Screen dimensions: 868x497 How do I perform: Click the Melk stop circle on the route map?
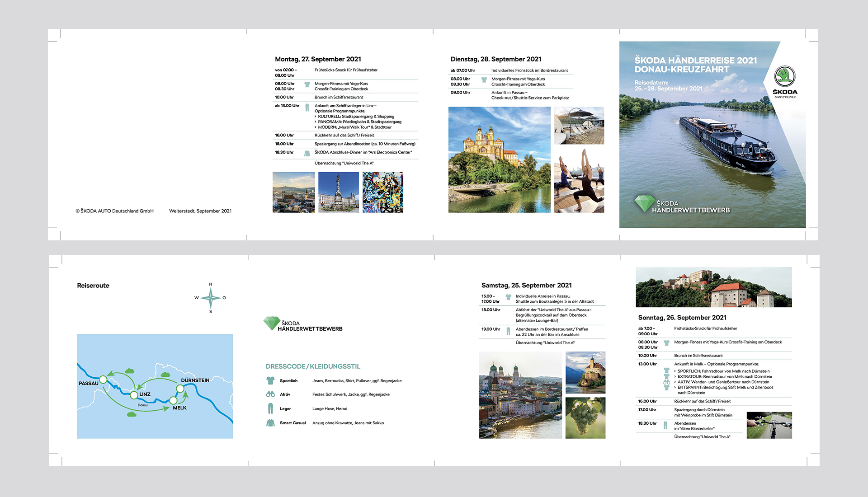pyautogui.click(x=173, y=400)
